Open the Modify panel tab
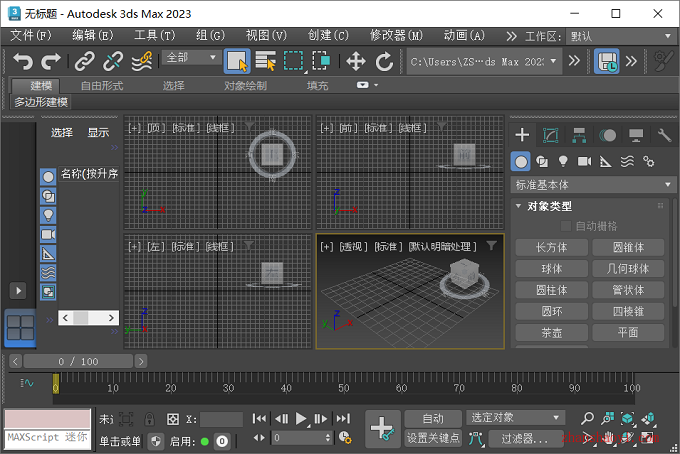 tap(551, 135)
